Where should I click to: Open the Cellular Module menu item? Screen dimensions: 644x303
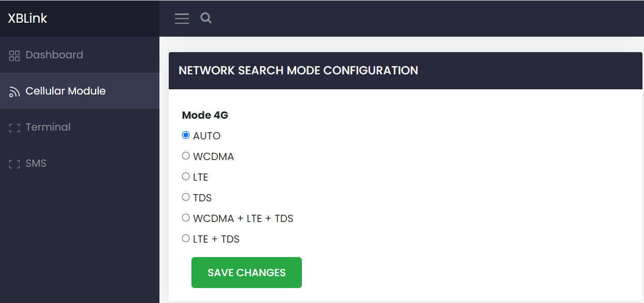click(x=66, y=91)
